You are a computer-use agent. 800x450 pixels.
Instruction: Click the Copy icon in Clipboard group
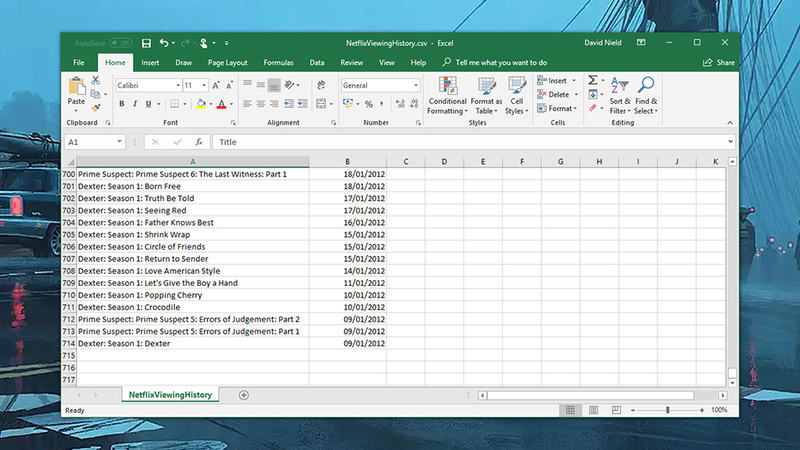95,94
